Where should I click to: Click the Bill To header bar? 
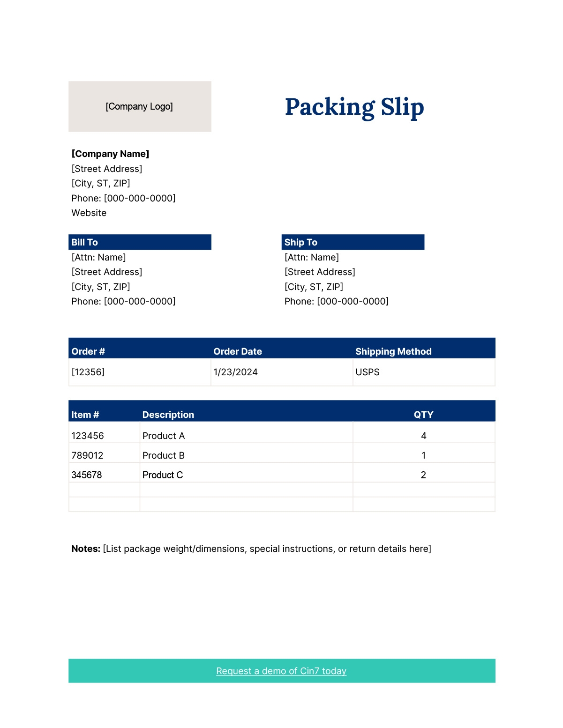(x=140, y=242)
